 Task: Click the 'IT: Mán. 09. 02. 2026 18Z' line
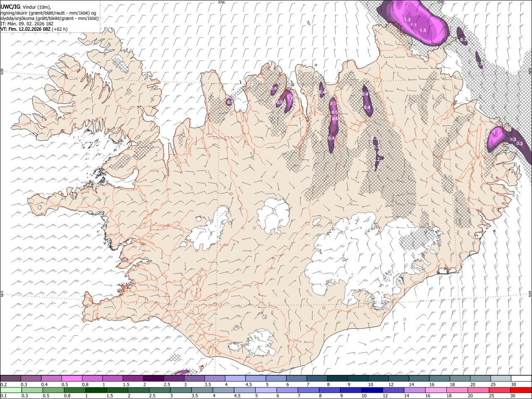(27, 24)
